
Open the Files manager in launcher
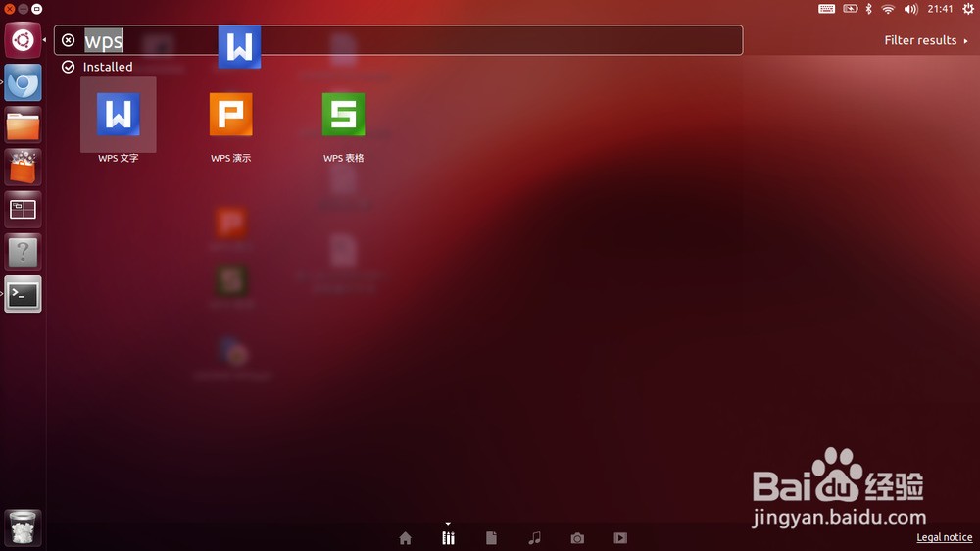point(23,125)
